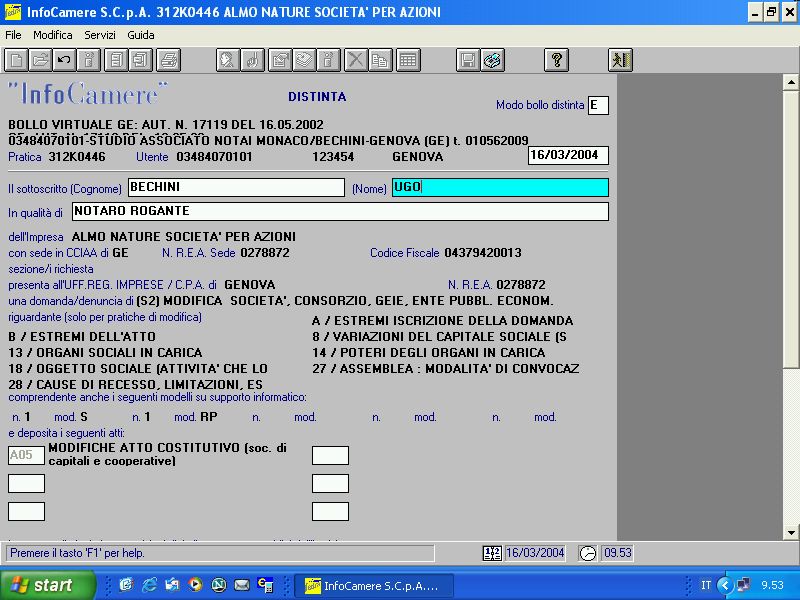Click the taskbar clock showing 9.53
This screenshot has width=800, height=600.
[772, 585]
